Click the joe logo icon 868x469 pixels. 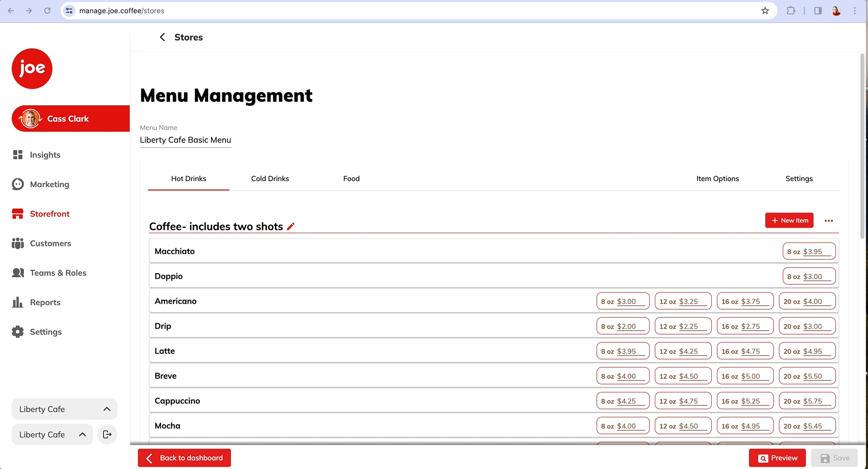click(32, 69)
